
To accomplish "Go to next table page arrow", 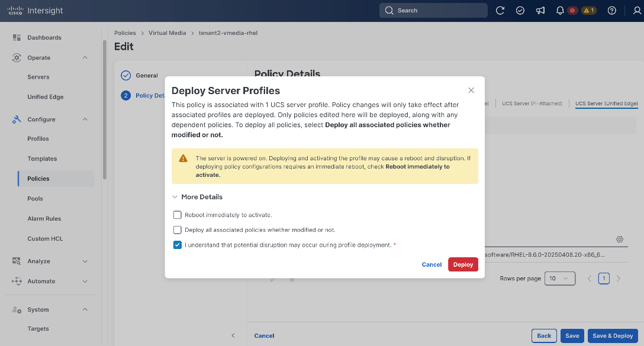I will coord(618,279).
